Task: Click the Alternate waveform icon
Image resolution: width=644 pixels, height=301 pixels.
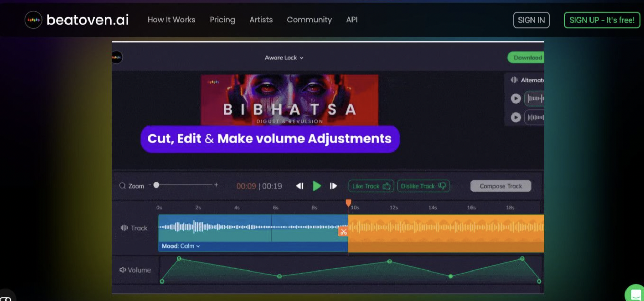Action: click(514, 80)
